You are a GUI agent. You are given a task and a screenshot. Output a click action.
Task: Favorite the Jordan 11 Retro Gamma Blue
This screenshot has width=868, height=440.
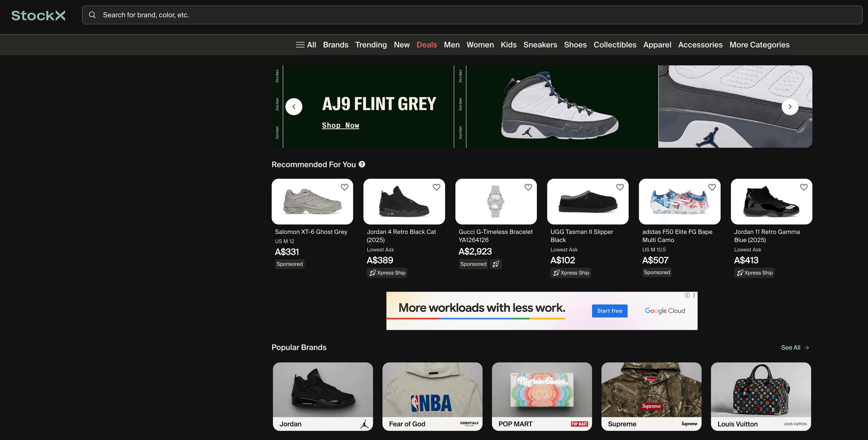(804, 187)
